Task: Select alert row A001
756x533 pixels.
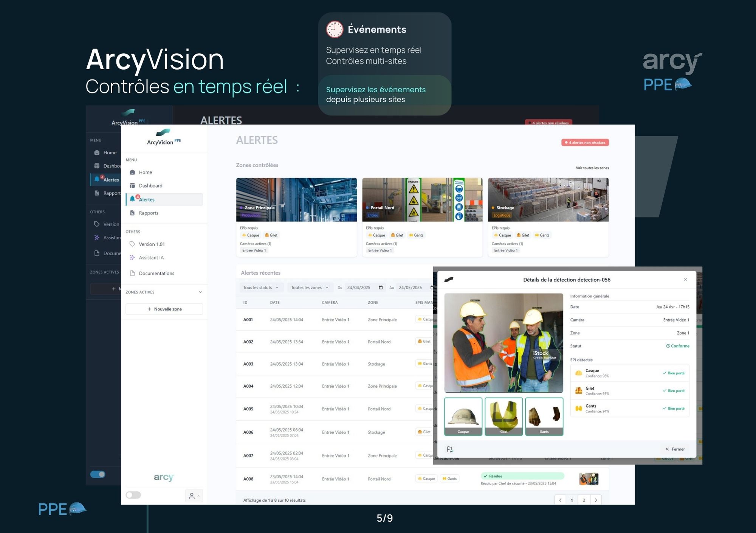Action: click(335, 320)
